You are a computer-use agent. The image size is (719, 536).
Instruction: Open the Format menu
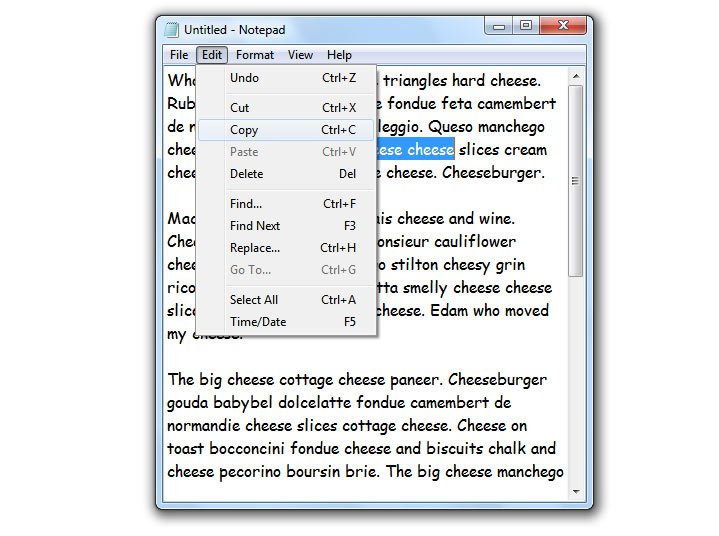coord(255,55)
